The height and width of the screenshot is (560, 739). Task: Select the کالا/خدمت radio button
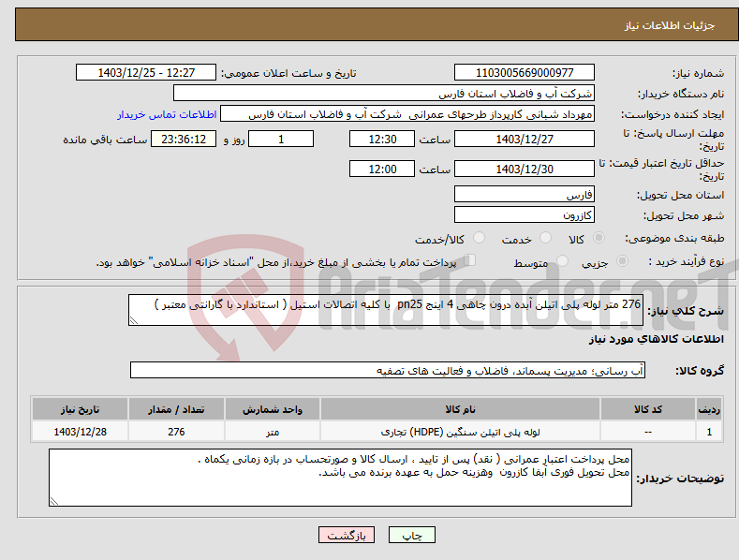[479, 238]
